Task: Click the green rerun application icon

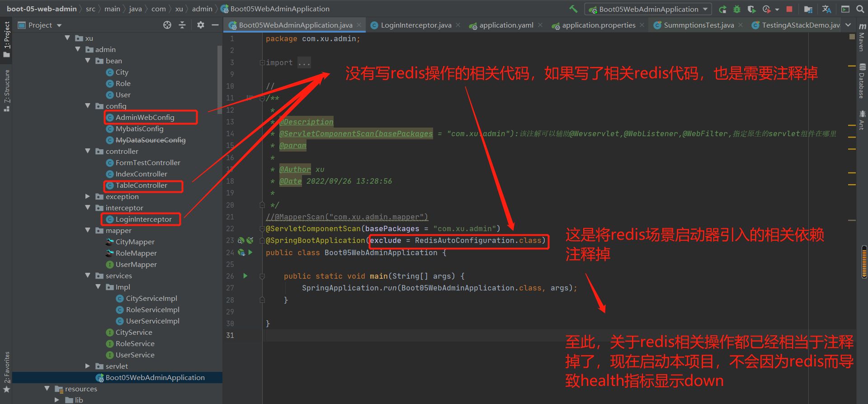Action: [722, 9]
